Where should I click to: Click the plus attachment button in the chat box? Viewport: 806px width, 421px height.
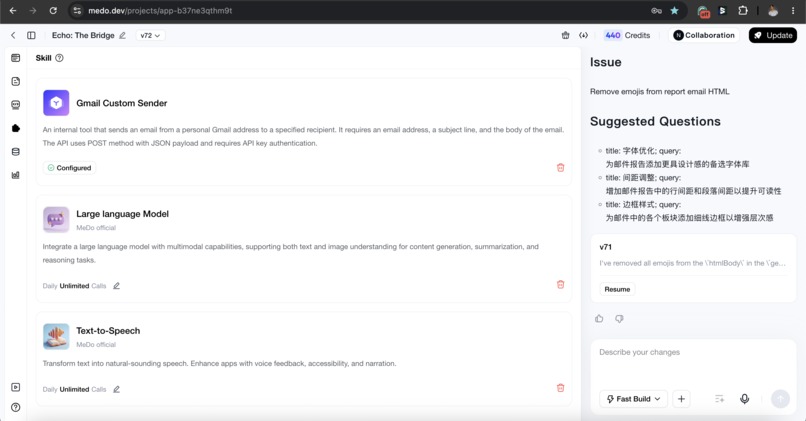pos(681,399)
